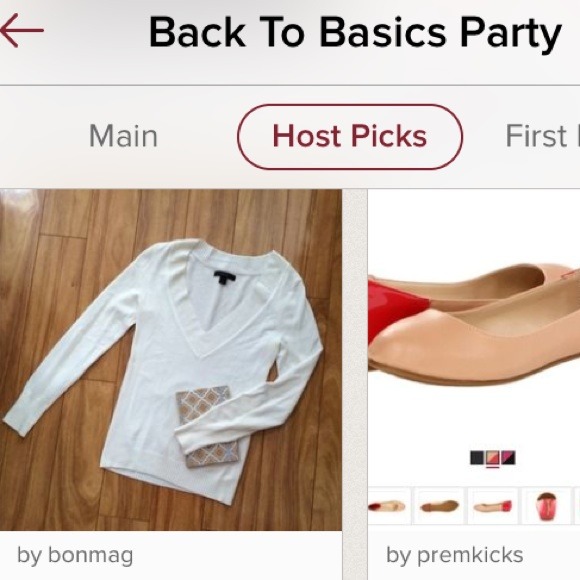Screen dimensions: 580x580
Task: Tap the back arrow icon
Action: point(22,30)
